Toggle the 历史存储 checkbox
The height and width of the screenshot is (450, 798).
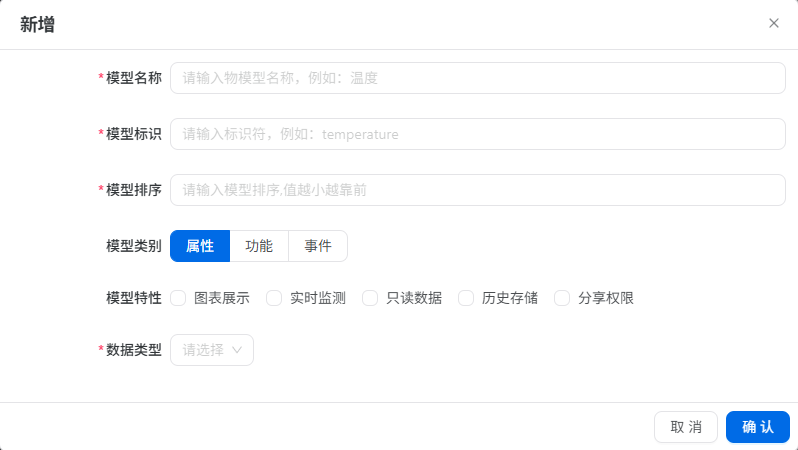466,298
